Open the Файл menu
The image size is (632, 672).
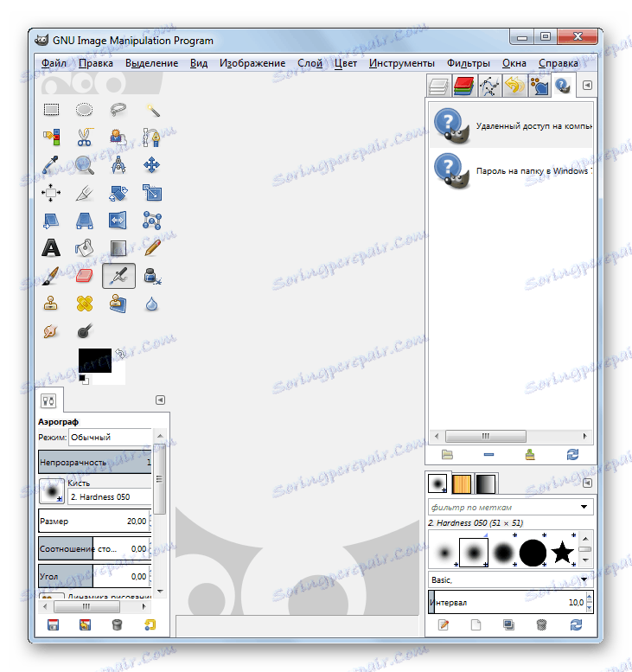[x=54, y=63]
